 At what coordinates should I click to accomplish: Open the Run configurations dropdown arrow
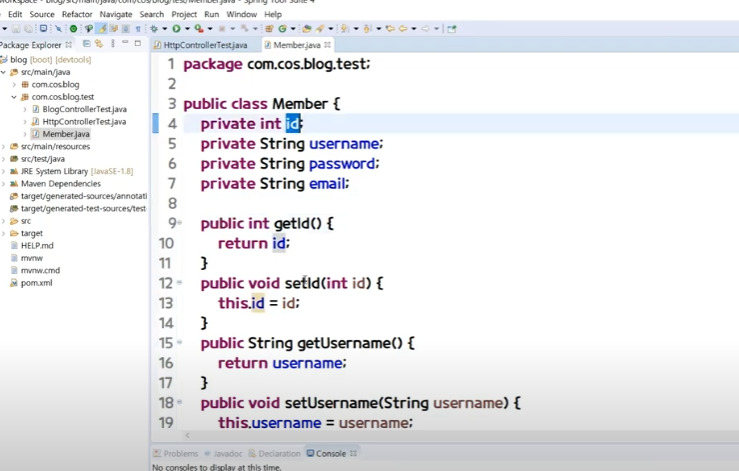187,29
